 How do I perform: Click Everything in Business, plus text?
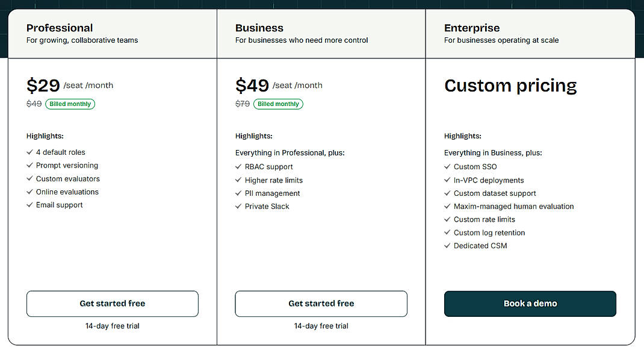click(493, 153)
